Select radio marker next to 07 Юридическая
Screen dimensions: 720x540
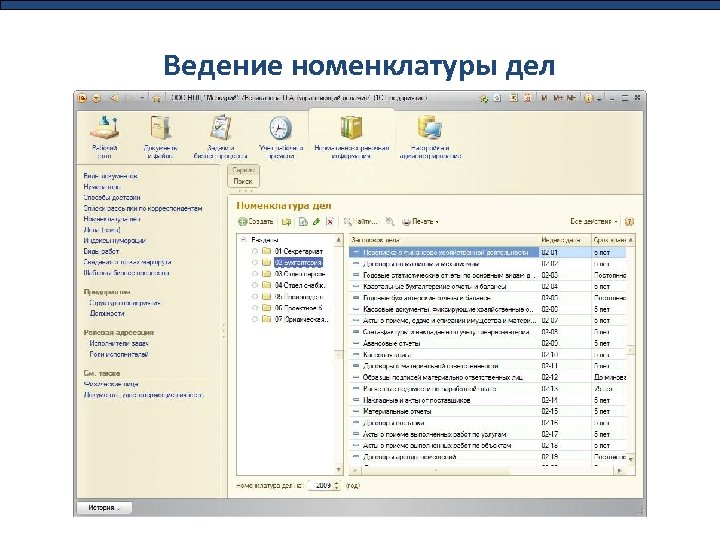click(x=255, y=319)
